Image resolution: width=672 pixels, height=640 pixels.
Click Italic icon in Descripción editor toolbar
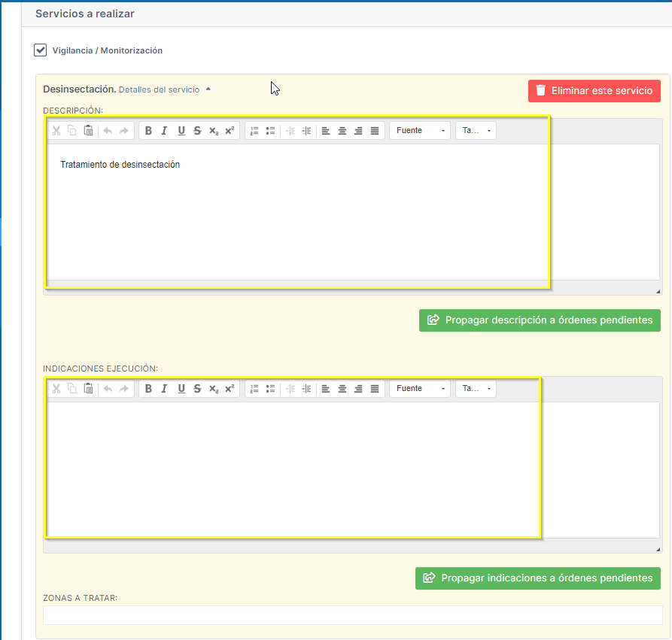click(x=164, y=131)
